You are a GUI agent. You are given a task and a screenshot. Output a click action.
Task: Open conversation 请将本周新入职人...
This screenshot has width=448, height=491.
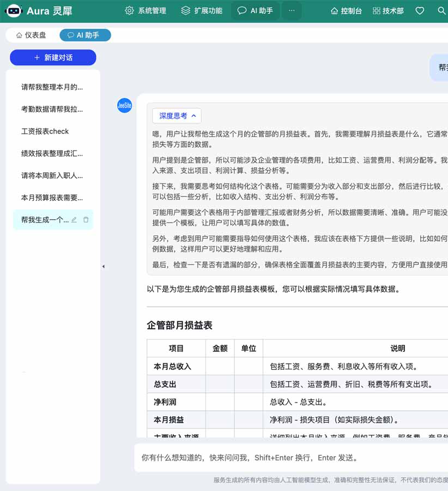pos(52,176)
